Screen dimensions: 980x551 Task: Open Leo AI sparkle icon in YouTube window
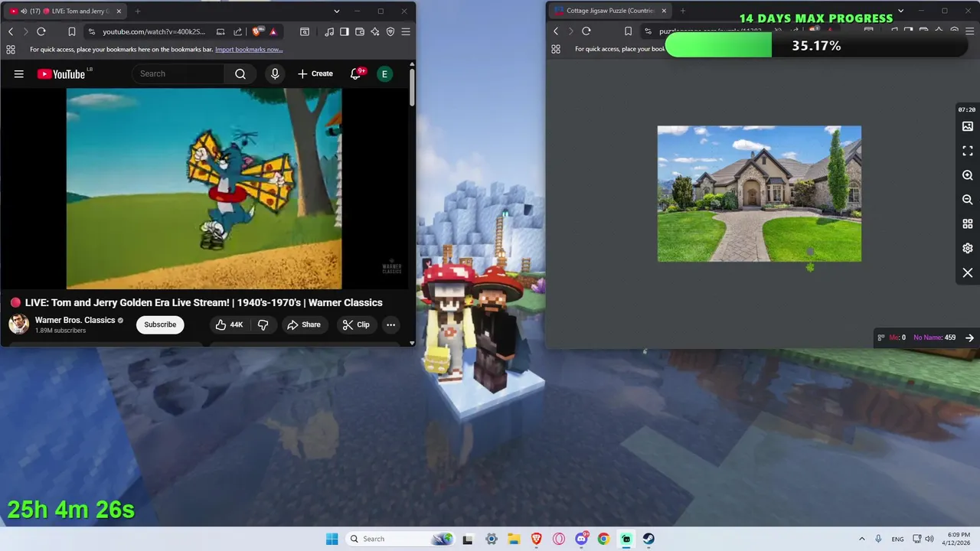(375, 31)
